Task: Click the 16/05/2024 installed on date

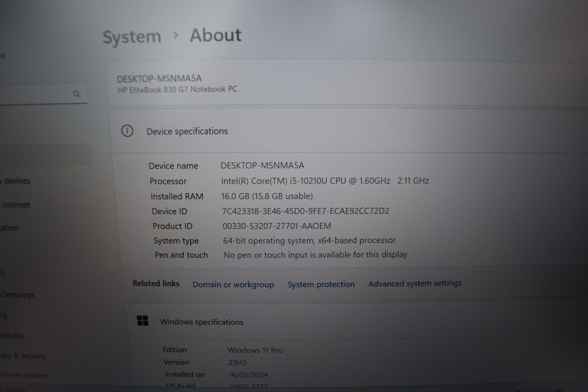Action: [248, 375]
